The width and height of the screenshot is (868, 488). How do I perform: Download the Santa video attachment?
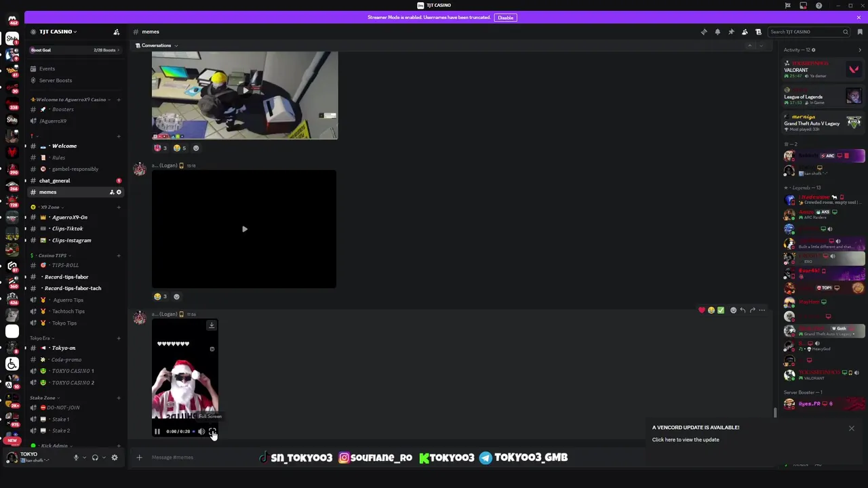[212, 325]
